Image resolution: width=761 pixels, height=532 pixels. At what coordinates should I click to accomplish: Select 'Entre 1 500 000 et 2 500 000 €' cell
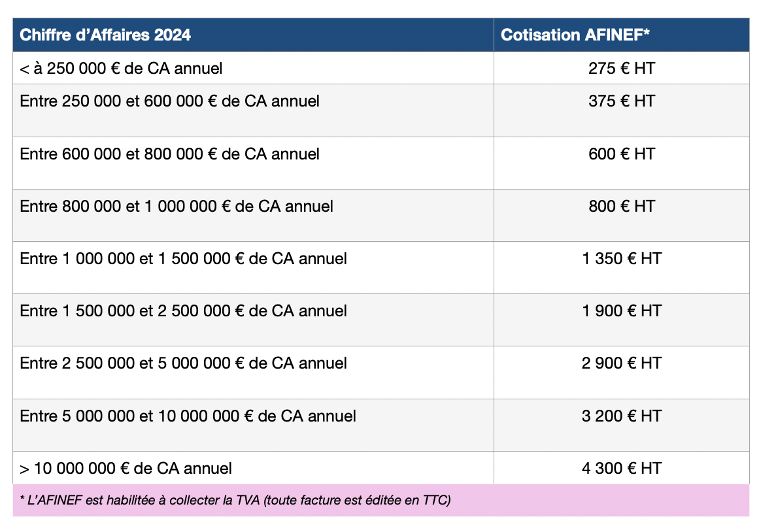tap(184, 311)
